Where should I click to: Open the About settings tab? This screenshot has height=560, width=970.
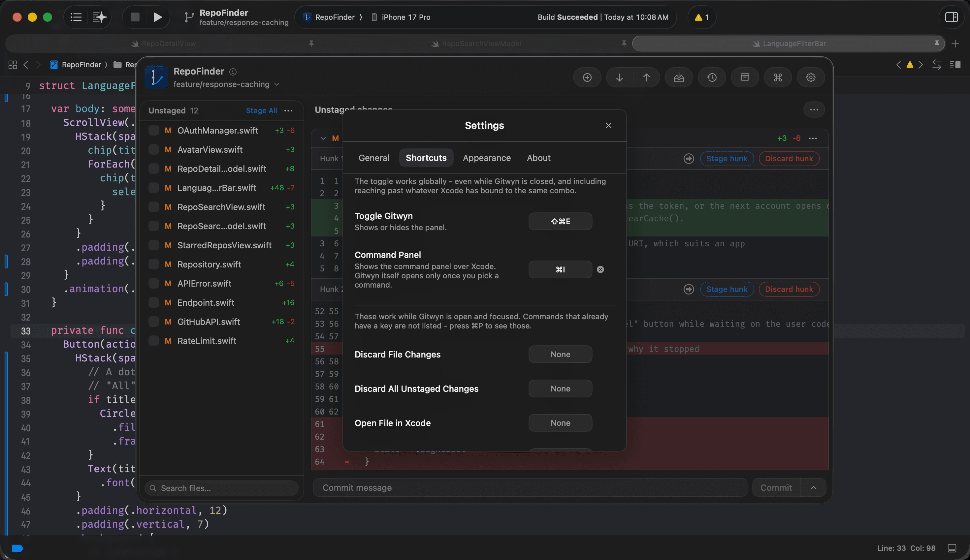click(538, 158)
